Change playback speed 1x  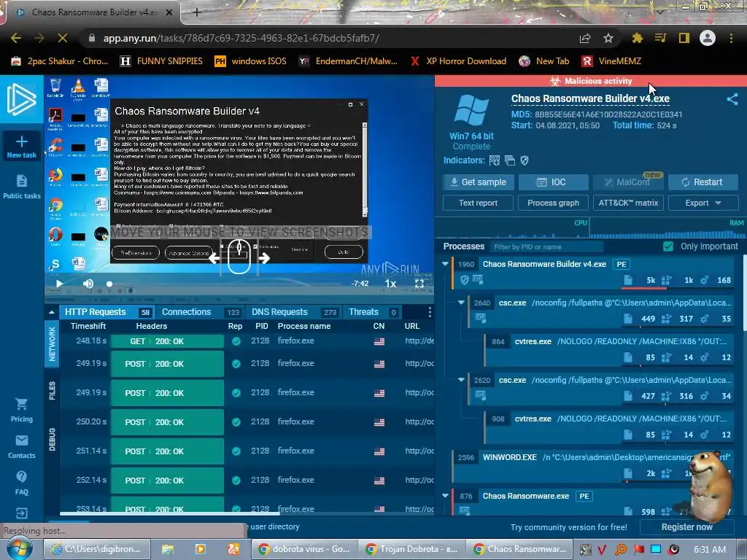click(x=391, y=284)
